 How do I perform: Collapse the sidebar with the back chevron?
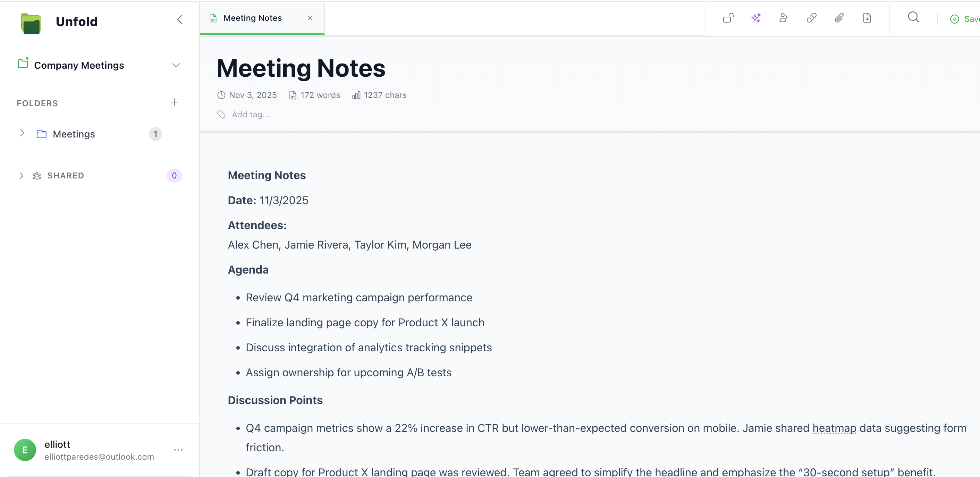(x=179, y=20)
